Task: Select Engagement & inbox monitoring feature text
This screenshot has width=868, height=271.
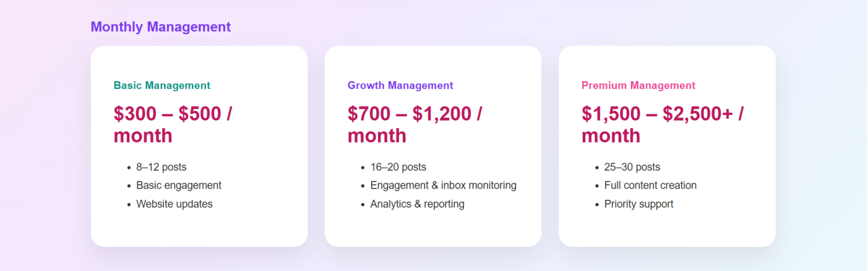Action: click(443, 185)
